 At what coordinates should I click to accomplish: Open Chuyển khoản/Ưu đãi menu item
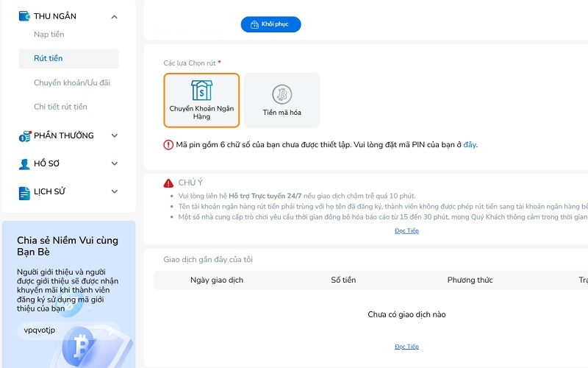(72, 82)
